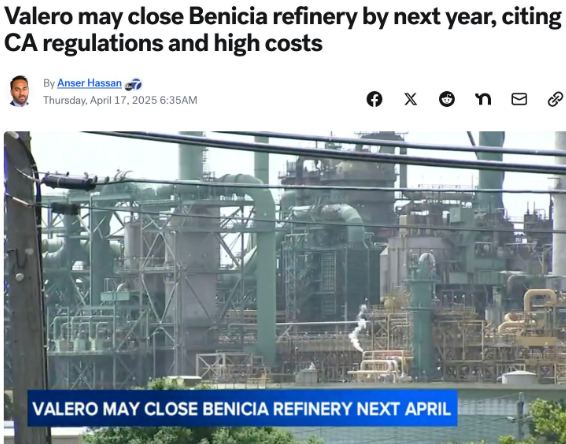Click the 6:35AM timestamp text
566x444 pixels.
pyautogui.click(x=178, y=100)
